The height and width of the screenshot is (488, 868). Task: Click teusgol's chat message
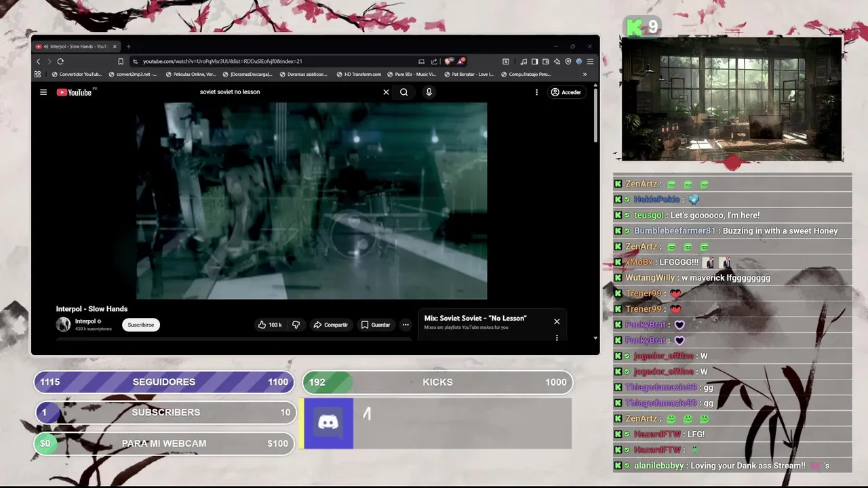[x=732, y=215]
